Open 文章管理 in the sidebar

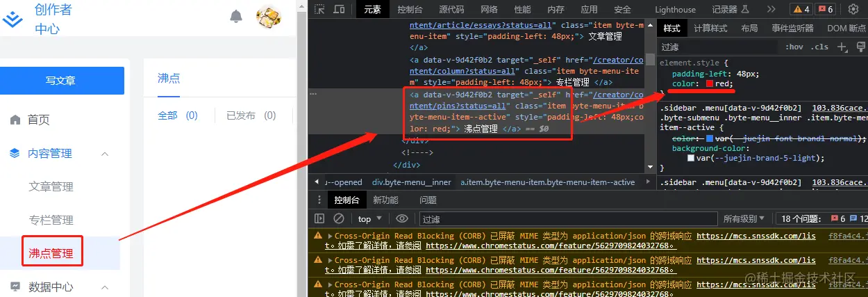click(51, 186)
